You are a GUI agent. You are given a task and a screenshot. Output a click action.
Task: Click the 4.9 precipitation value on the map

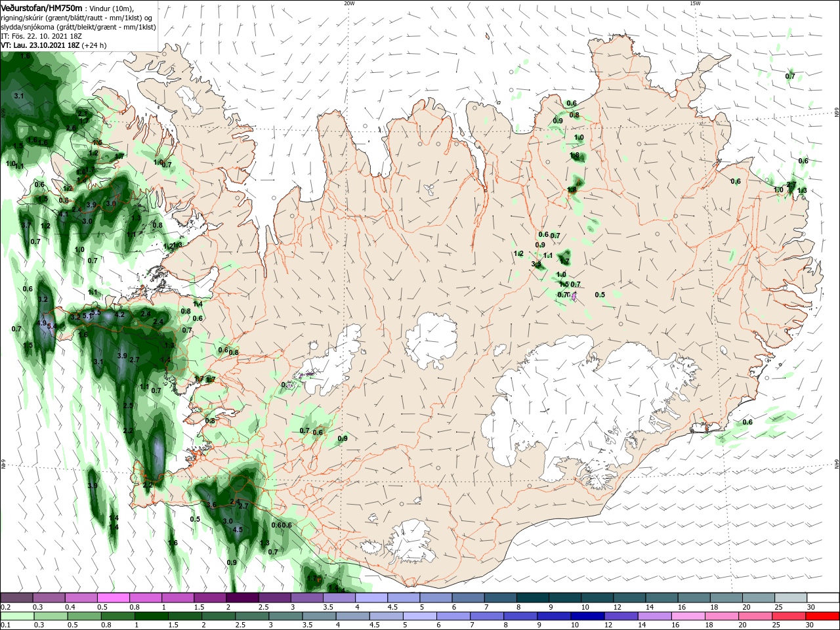coord(43,323)
